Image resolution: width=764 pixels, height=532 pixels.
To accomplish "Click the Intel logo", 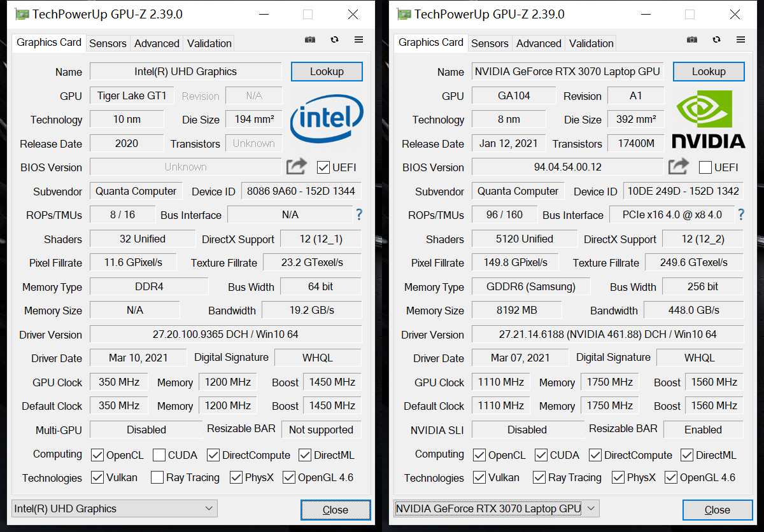I will coord(327,120).
